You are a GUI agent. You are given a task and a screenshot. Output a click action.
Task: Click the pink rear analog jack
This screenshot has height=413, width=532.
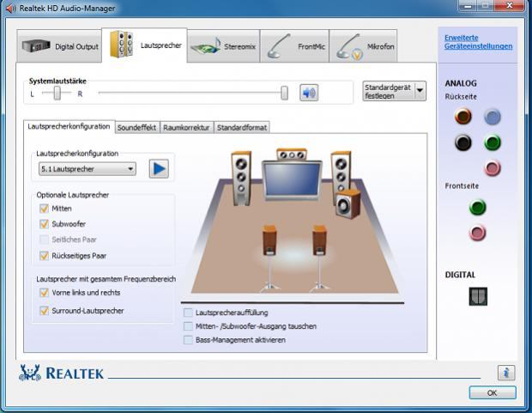(493, 168)
